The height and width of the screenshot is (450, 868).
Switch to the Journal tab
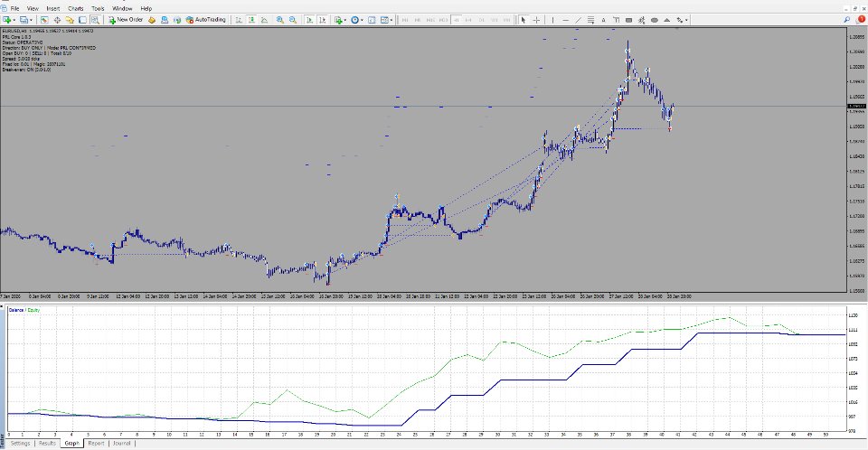(x=122, y=444)
